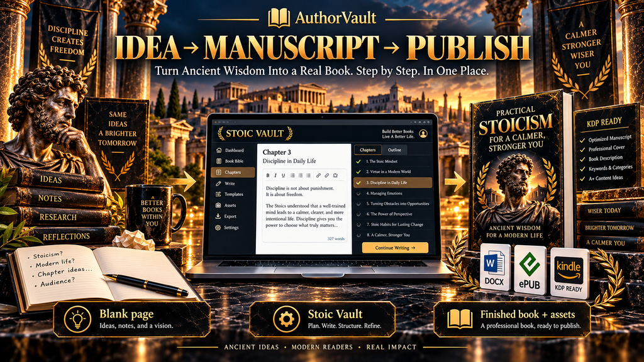Click the Continue Writing button
Screen dimensions: 644x362
click(395, 248)
